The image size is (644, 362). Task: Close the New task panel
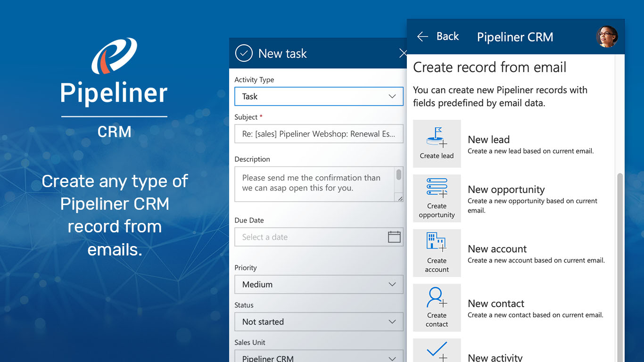click(x=403, y=53)
